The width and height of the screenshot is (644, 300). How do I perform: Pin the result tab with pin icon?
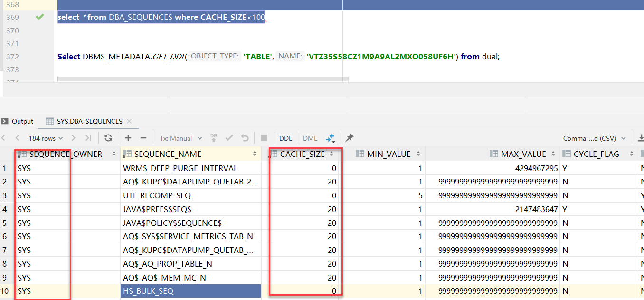(350, 138)
